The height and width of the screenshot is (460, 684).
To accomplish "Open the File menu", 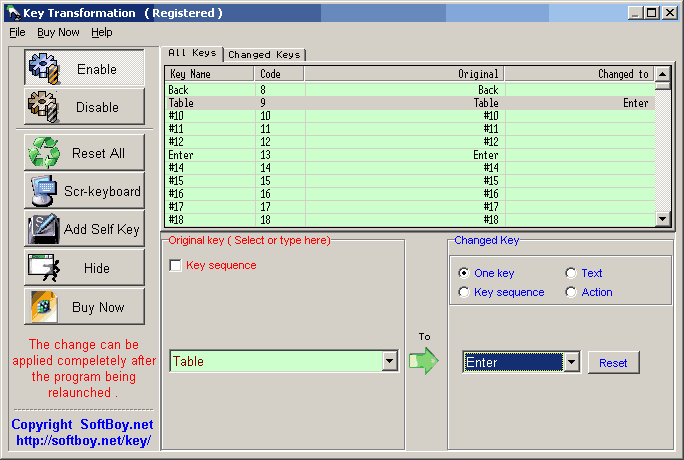I will (17, 32).
